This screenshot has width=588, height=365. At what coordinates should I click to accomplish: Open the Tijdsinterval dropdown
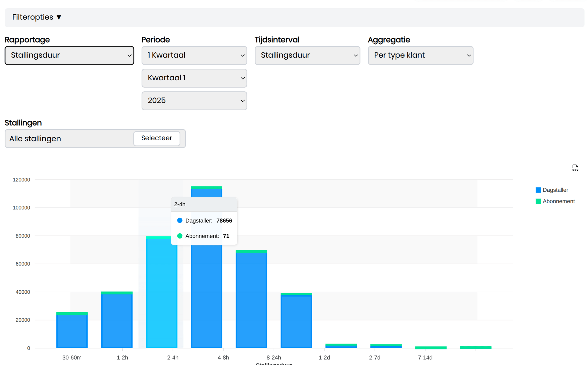point(307,55)
